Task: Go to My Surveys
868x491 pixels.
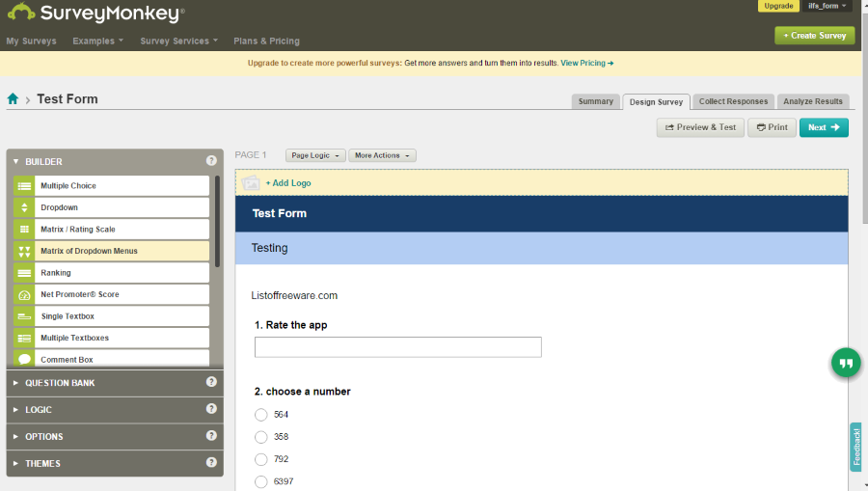Action: (31, 41)
